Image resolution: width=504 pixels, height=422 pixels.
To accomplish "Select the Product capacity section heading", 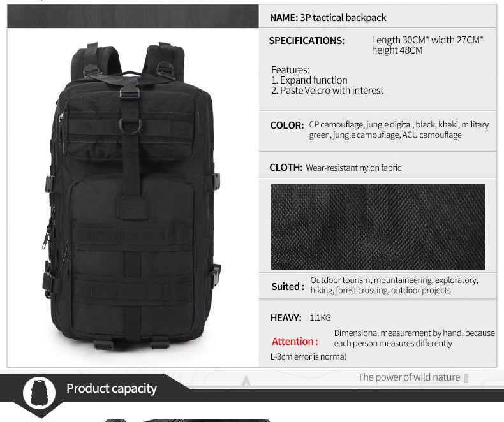I will [x=112, y=389].
